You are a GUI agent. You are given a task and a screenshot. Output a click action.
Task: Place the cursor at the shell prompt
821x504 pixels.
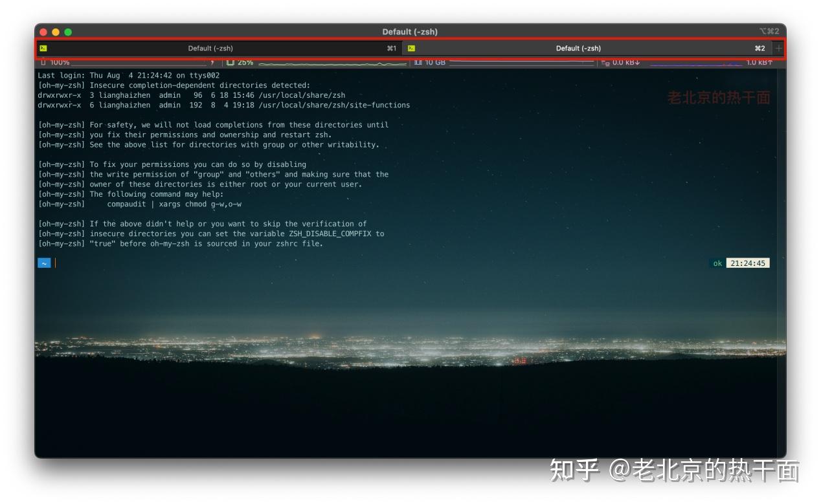point(55,263)
